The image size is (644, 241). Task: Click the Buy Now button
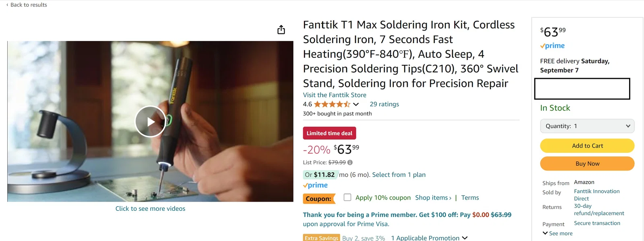coord(587,163)
